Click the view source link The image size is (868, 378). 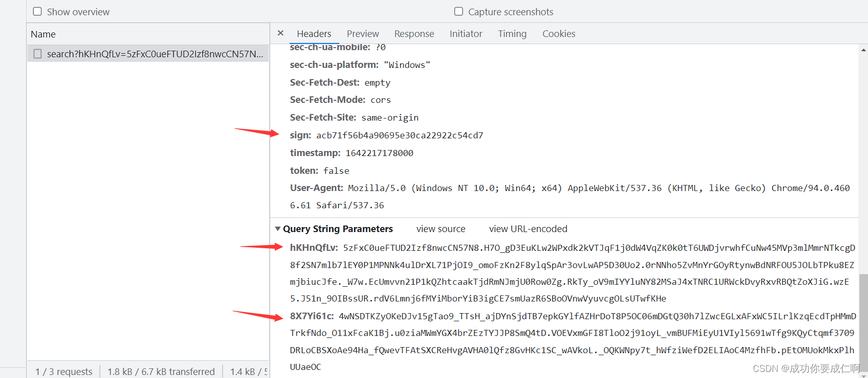pyautogui.click(x=441, y=229)
